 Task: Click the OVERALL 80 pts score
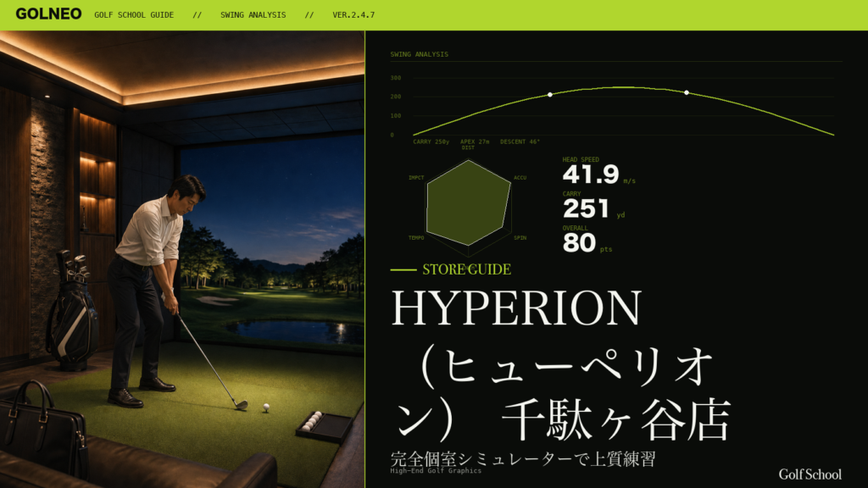(579, 243)
